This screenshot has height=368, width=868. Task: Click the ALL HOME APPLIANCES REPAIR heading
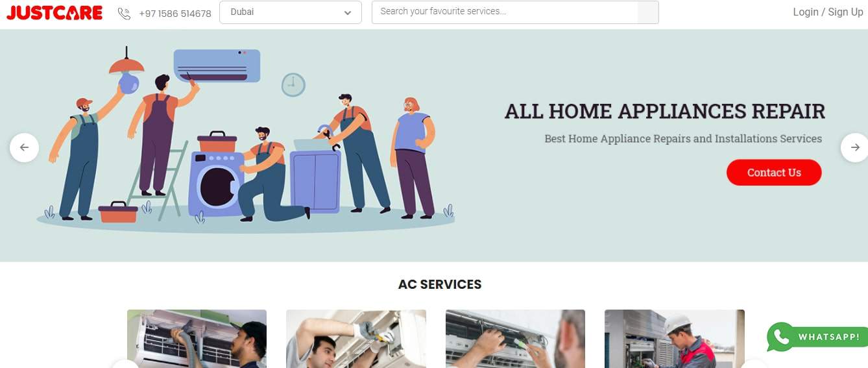(x=665, y=111)
